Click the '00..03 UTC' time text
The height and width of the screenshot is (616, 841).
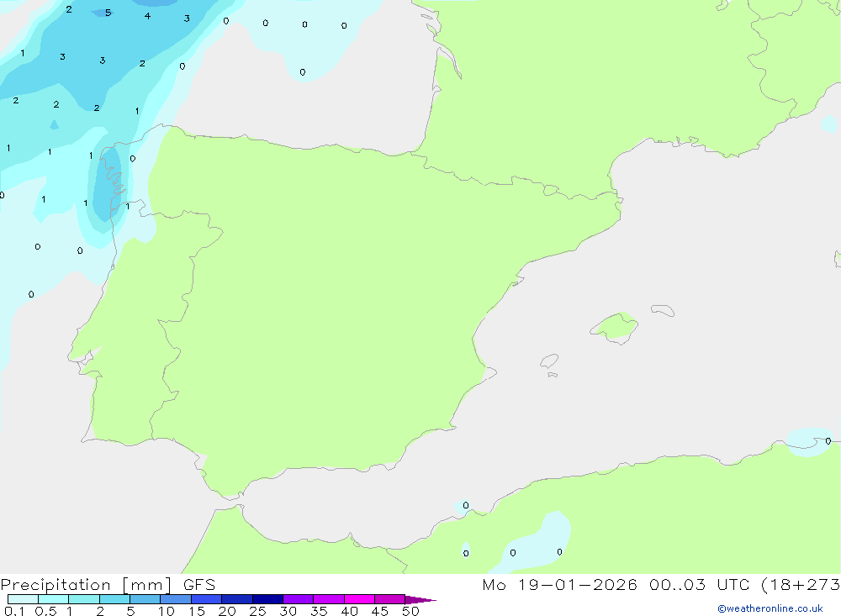pos(699,584)
